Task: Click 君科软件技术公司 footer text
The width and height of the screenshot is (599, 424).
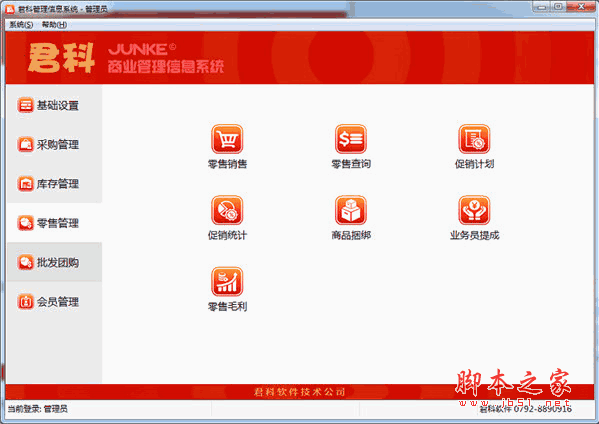Action: pos(300,392)
